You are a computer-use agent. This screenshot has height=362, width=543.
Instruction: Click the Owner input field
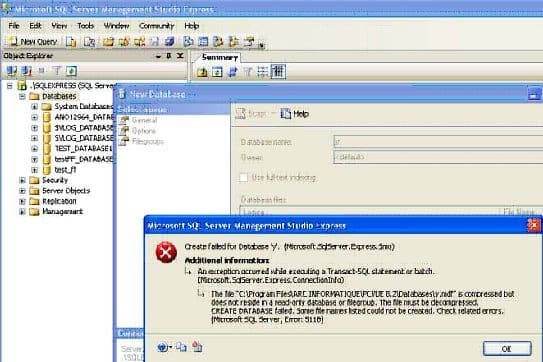tap(438, 157)
